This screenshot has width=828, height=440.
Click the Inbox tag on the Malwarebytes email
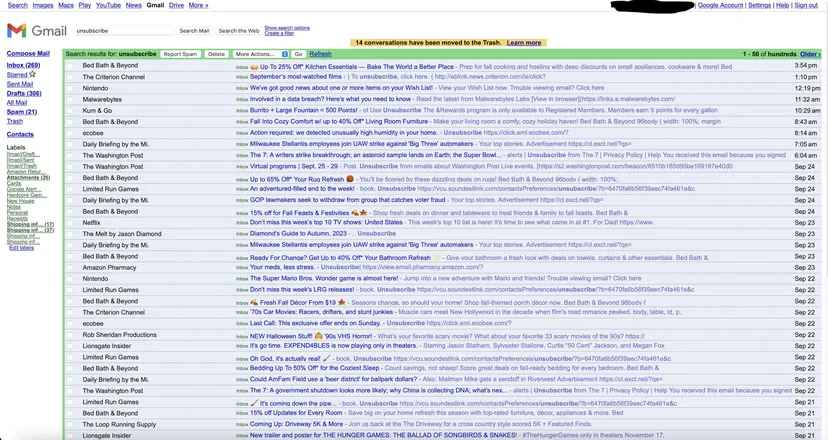coord(241,99)
